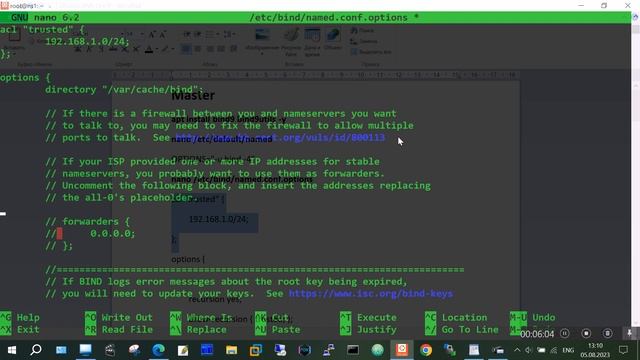640x360 pixels.
Task: Switch to the black terminal icon in taskbar
Action: (353, 350)
